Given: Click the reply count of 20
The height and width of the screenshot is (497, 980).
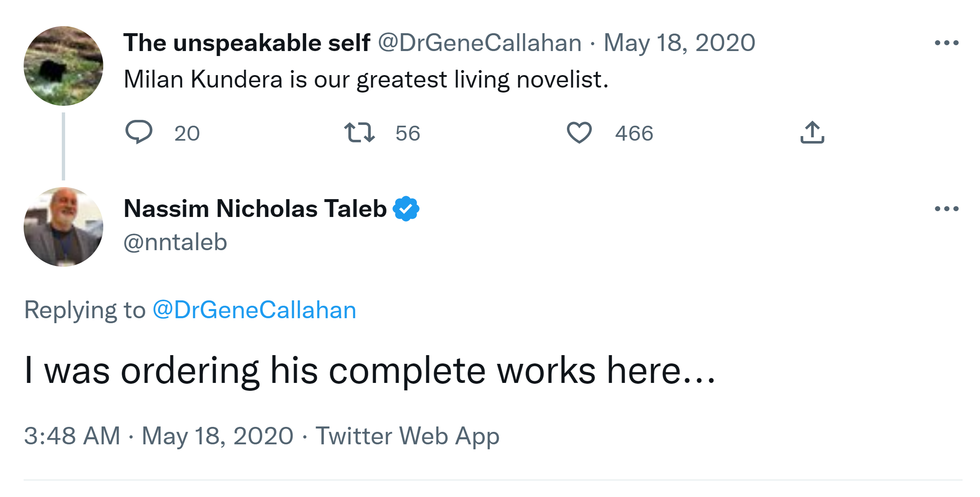Looking at the screenshot, I should [187, 133].
